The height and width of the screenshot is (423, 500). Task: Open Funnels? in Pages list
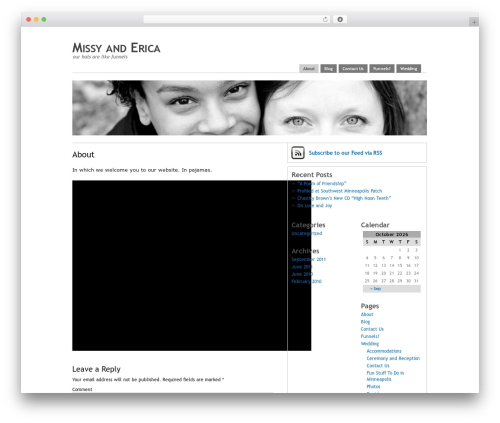pyautogui.click(x=370, y=336)
